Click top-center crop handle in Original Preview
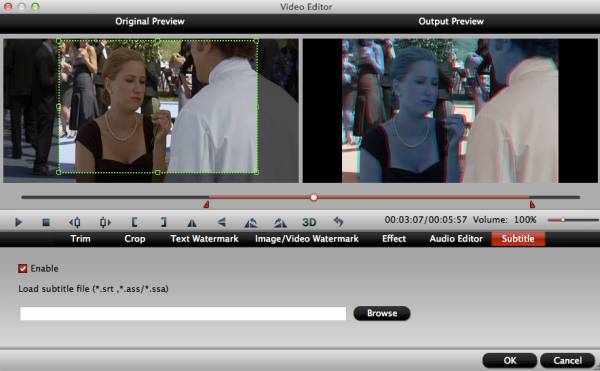The height and width of the screenshot is (371, 600). (x=157, y=41)
